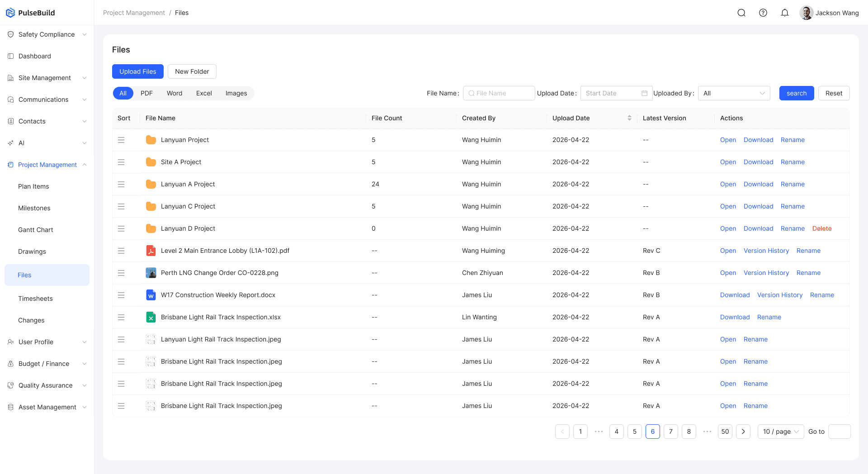Click the User Profile person icon
Screen dimensions: 868x474
click(11, 342)
